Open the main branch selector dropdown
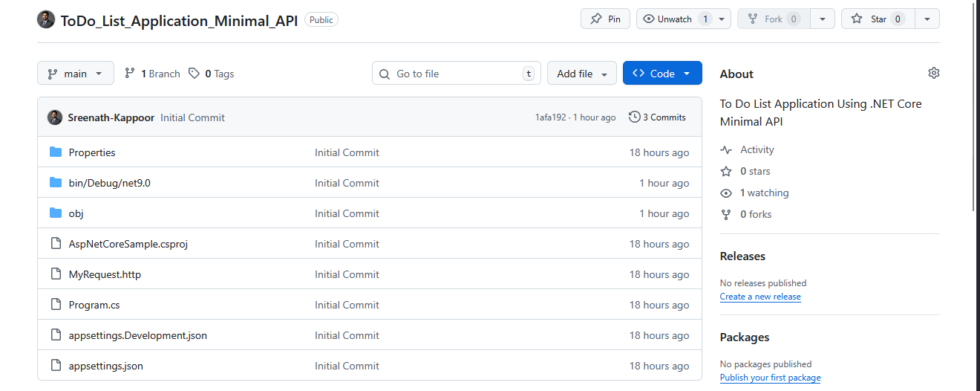 point(76,73)
